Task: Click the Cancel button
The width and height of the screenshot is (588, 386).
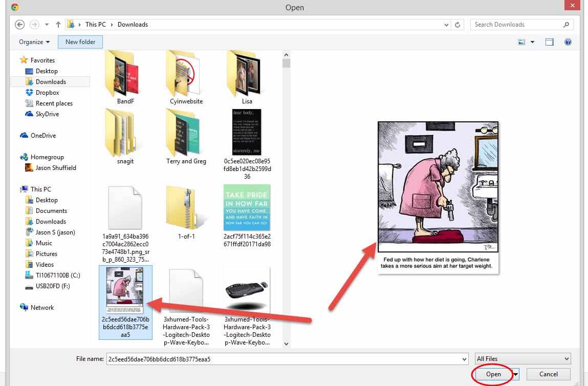Action: pos(548,374)
